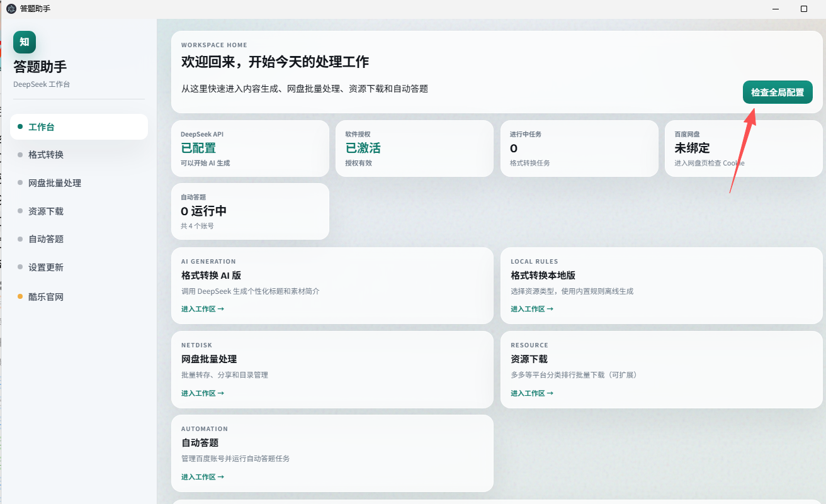Click the 已激活 status in 软件授权 card
Image resolution: width=826 pixels, height=504 pixels.
(363, 148)
